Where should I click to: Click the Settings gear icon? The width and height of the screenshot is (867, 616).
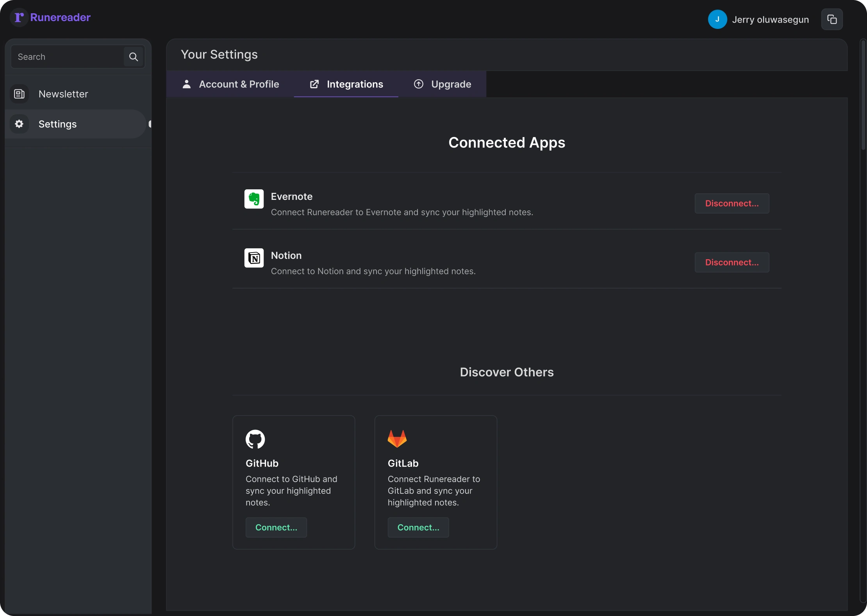click(x=19, y=124)
